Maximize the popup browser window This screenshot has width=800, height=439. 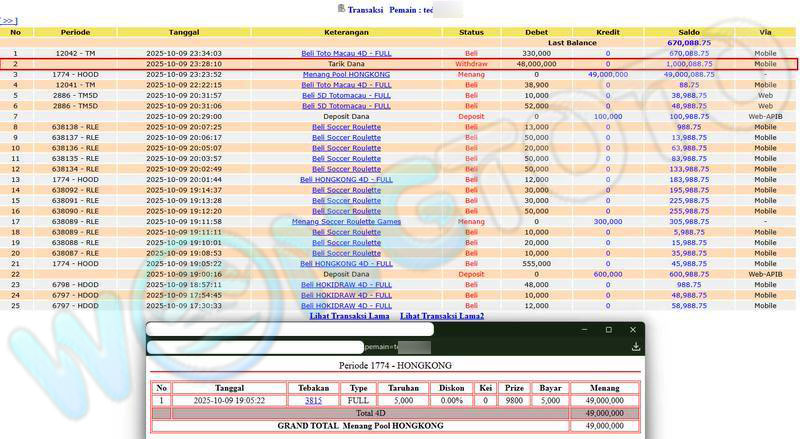click(608, 329)
